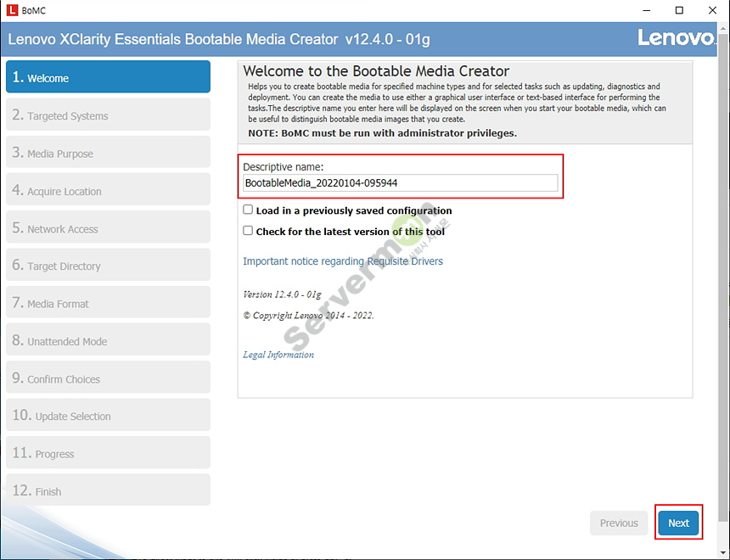Open the Legal Information link
The height and width of the screenshot is (560, 730).
click(278, 355)
